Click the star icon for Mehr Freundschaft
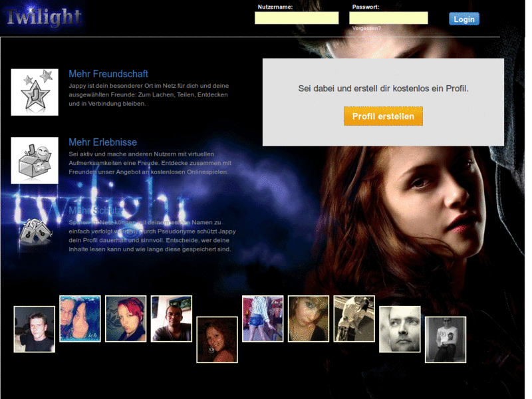Screen dimensions: 532x399 pyautogui.click(x=35, y=92)
